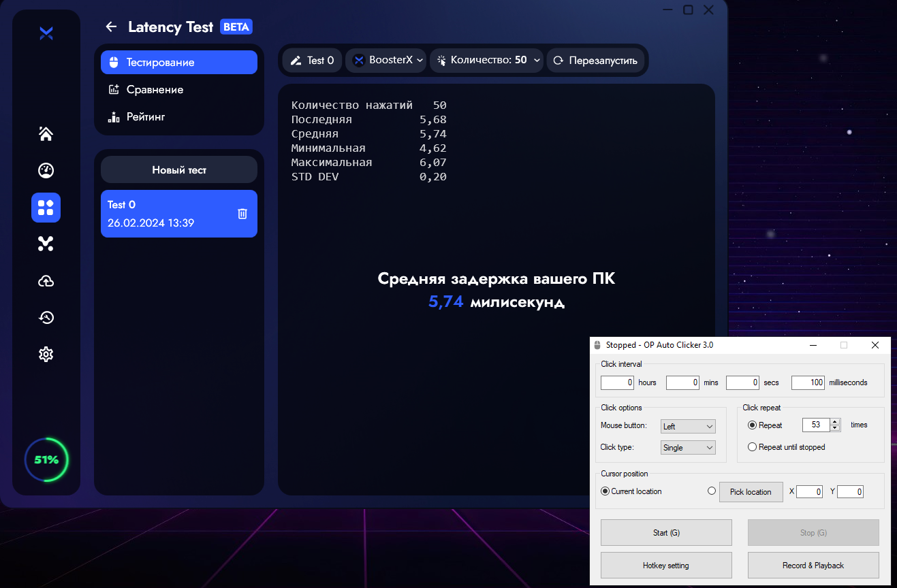Open the speedometer dashboard icon in sidebar
The image size is (897, 588).
click(x=46, y=170)
